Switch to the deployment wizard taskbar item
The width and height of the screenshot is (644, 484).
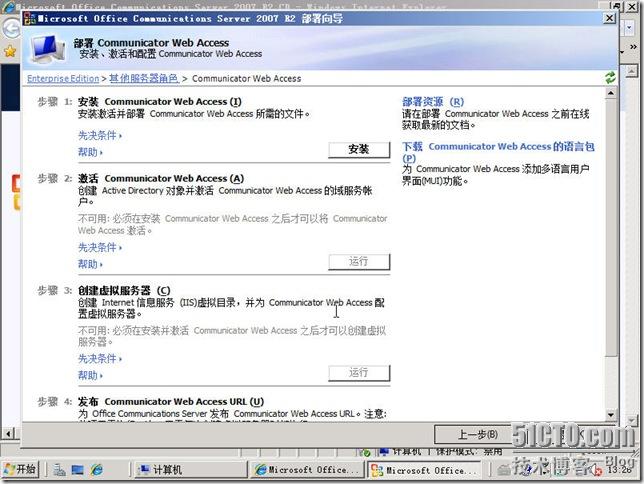point(423,470)
